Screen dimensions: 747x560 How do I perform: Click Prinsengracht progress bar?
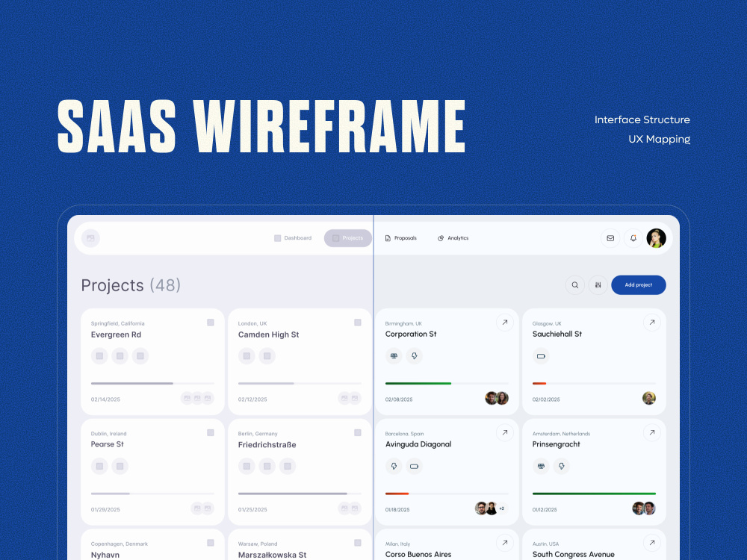pyautogui.click(x=594, y=494)
